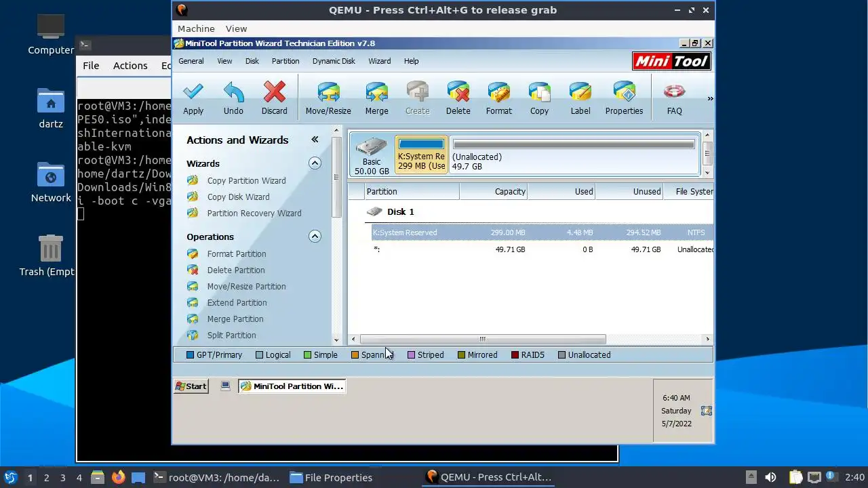This screenshot has height=488, width=868.
Task: Click the RAID5 legend swatch
Action: (x=515, y=355)
